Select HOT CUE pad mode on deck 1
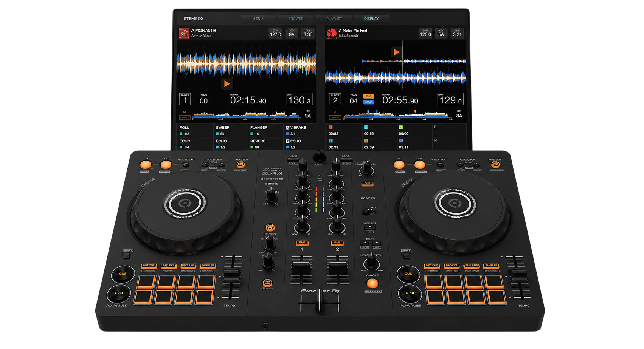This screenshot has width=644, height=349. tap(149, 266)
